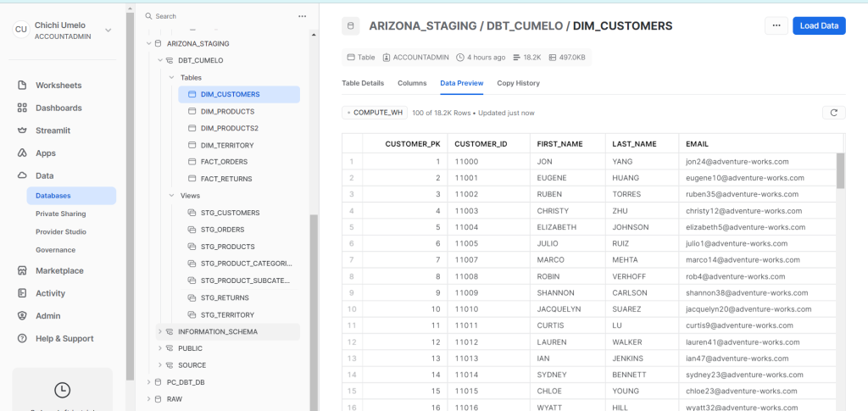Open Dashboards via its grid icon
Viewport: 868px width, 411px height.
coord(22,108)
